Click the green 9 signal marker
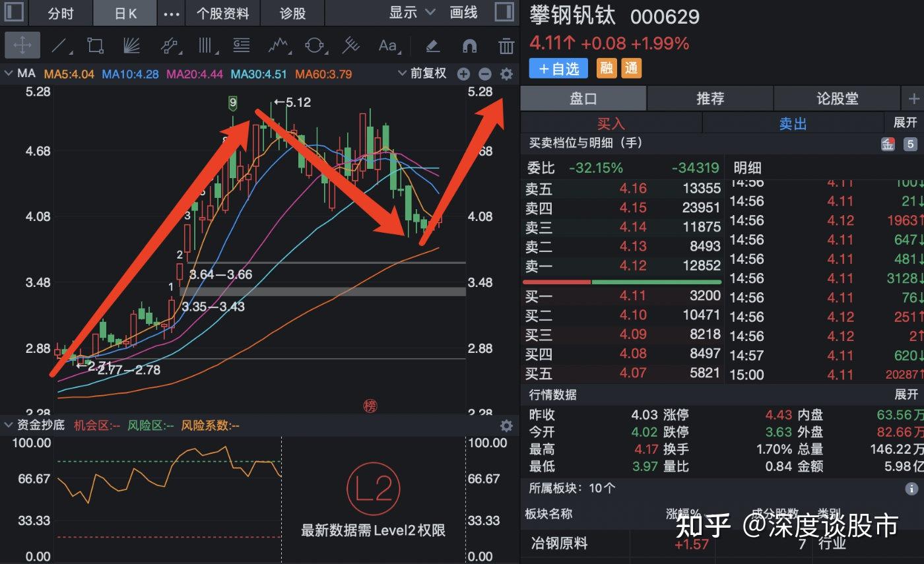This screenshot has height=564, width=924. 232,103
